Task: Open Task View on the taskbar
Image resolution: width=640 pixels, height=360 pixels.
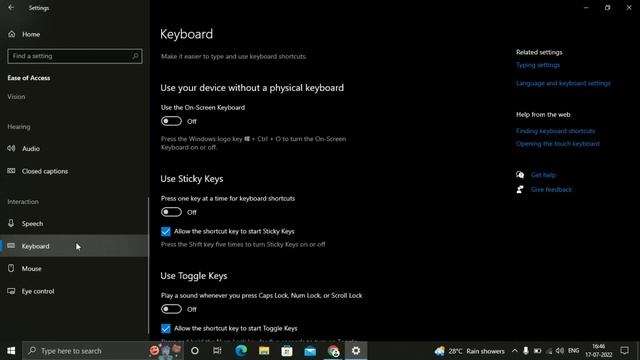Action: (217, 351)
